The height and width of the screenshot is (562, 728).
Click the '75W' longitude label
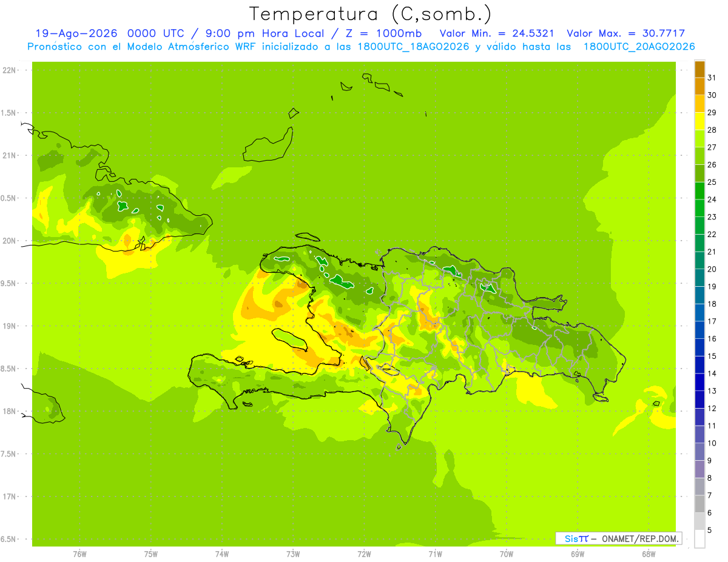tap(150, 554)
